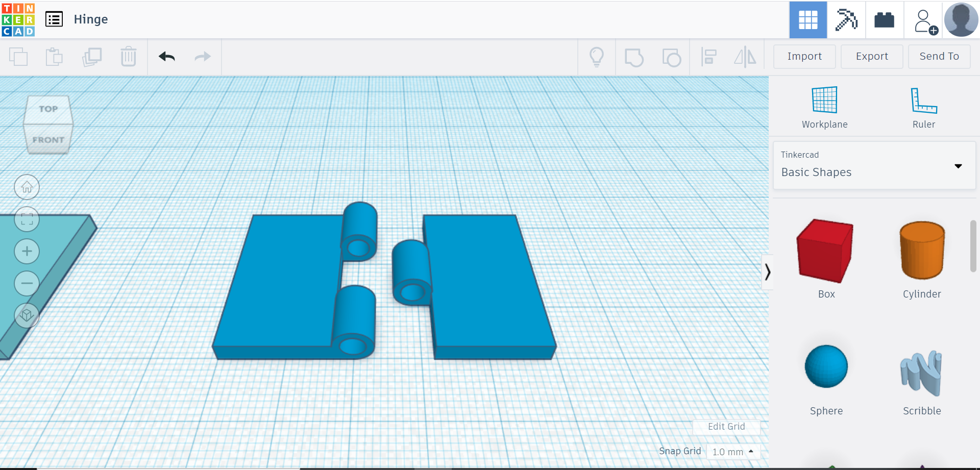Group shapes using the Group icon

tap(634, 57)
